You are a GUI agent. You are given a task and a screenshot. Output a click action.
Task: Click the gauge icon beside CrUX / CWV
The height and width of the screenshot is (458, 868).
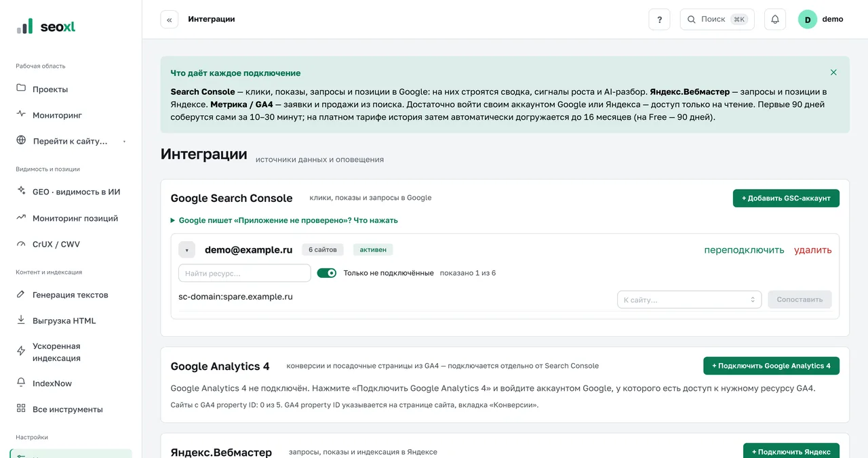(21, 243)
